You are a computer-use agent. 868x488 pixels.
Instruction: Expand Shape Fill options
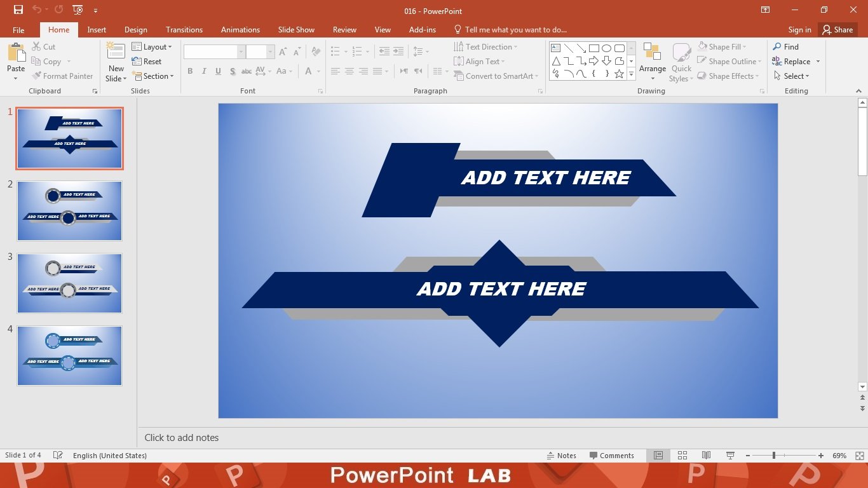[722, 46]
